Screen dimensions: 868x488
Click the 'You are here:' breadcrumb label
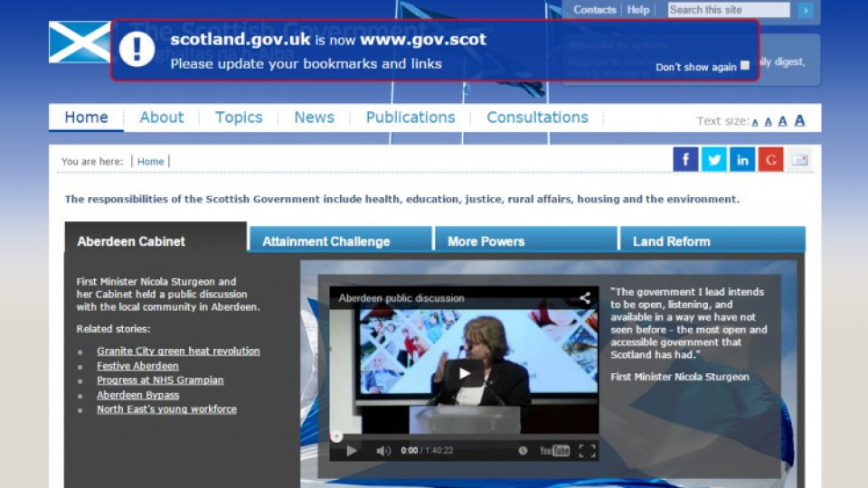coord(92,162)
